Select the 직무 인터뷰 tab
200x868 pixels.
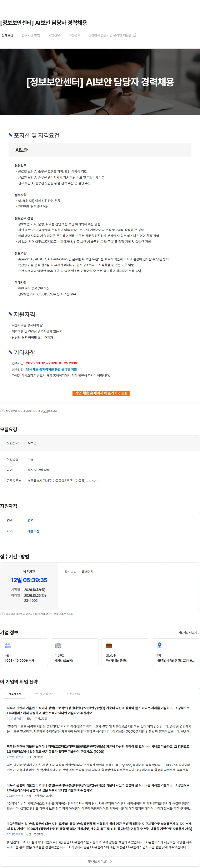(73, 694)
